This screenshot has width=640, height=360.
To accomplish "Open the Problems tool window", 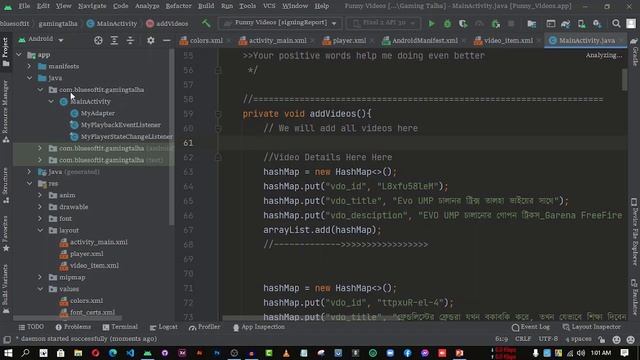I will [73, 327].
